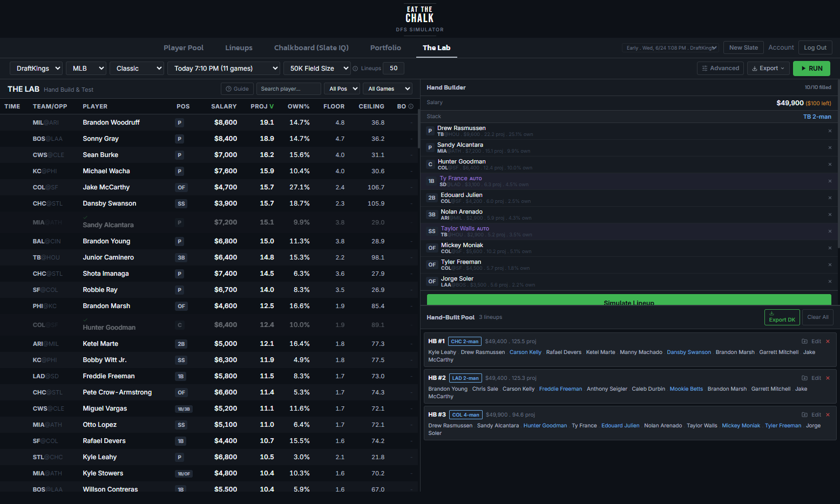Focus the Search player input field
Viewport: 840px width, 504px height.
[289, 89]
